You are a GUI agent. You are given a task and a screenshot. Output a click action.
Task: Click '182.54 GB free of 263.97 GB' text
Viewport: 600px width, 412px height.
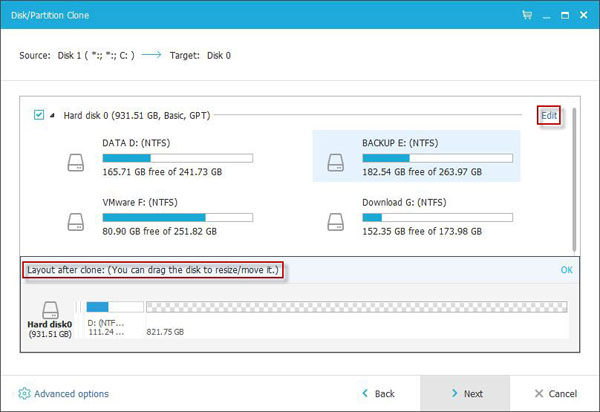pos(422,172)
